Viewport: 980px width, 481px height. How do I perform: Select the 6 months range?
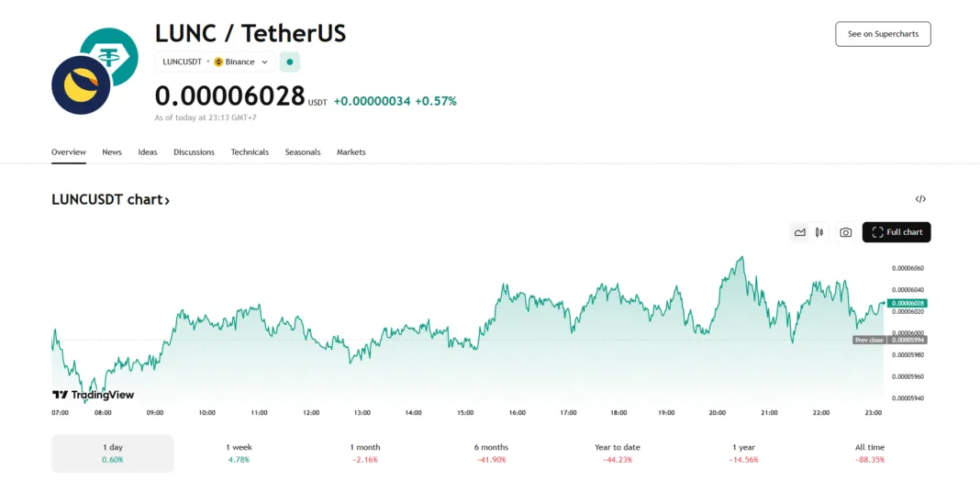[x=491, y=453]
